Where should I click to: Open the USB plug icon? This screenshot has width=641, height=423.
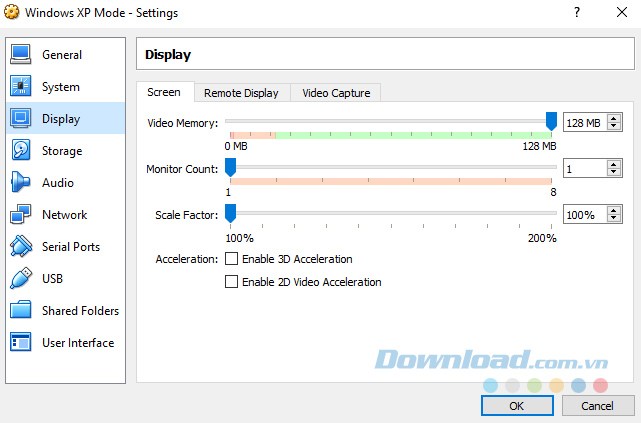[20, 278]
